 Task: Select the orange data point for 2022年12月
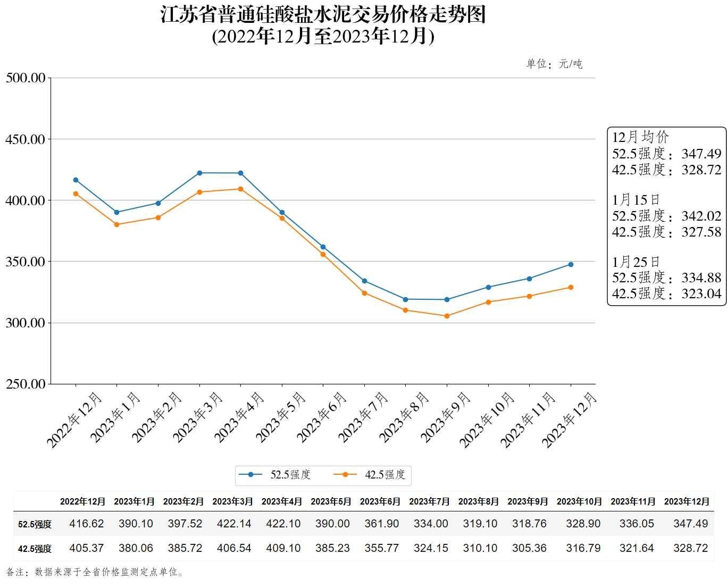[76, 194]
